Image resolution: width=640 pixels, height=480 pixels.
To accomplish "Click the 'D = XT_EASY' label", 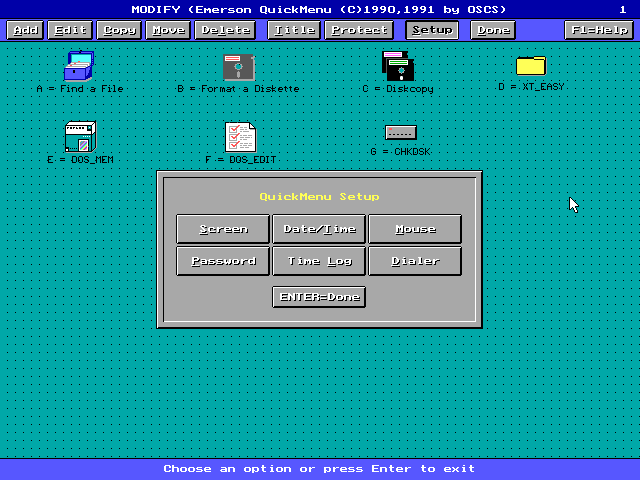I will pyautogui.click(x=531, y=87).
